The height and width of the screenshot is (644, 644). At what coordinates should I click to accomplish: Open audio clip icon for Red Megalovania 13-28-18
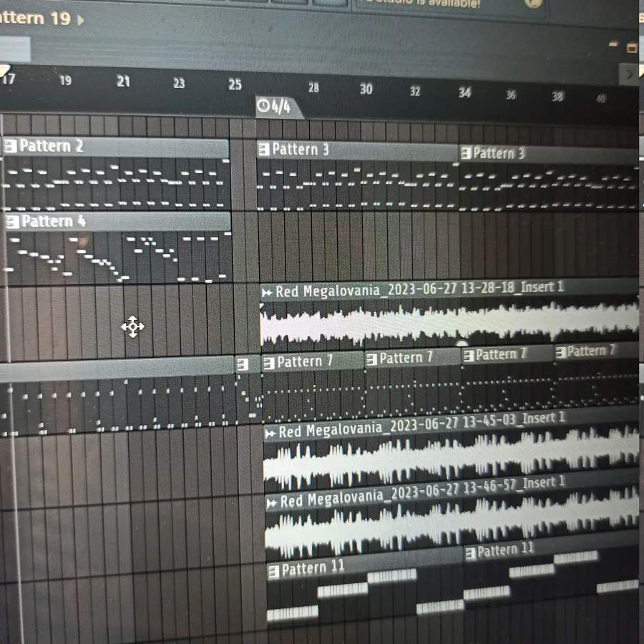[x=267, y=293]
